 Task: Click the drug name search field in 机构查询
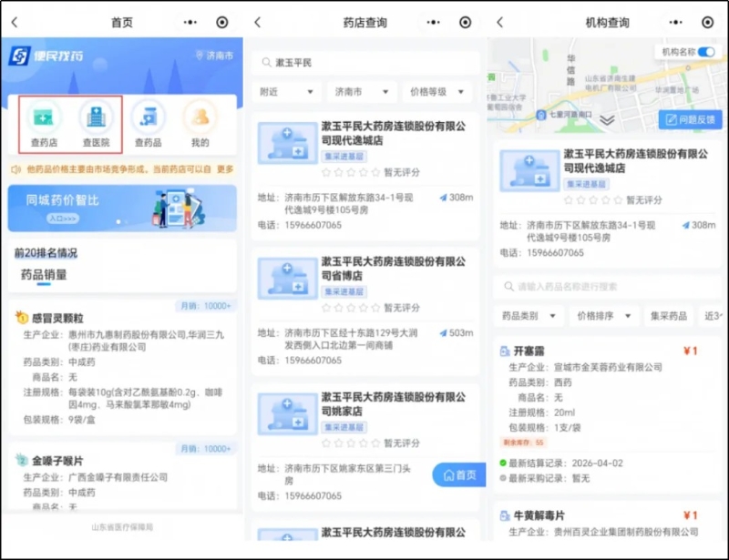click(x=606, y=286)
